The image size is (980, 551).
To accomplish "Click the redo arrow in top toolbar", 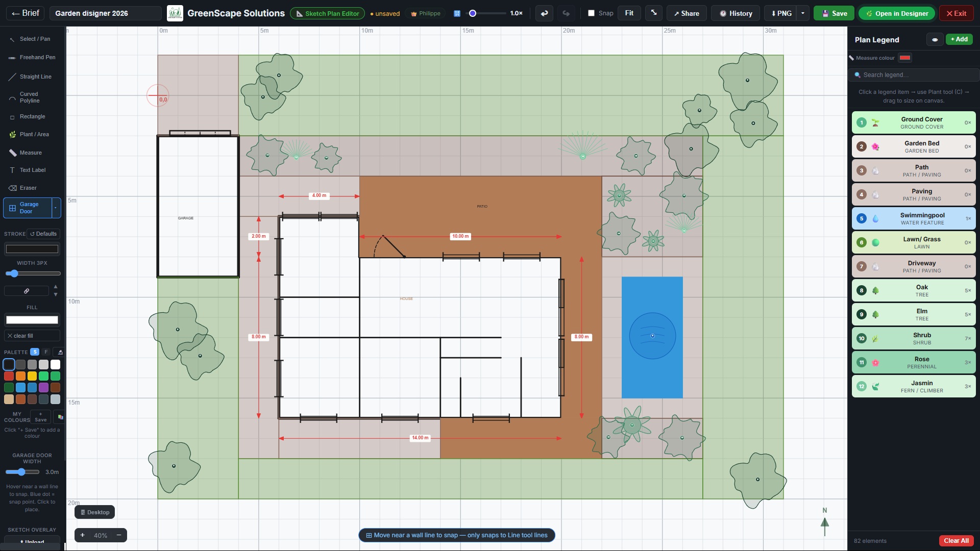I will [x=566, y=13].
